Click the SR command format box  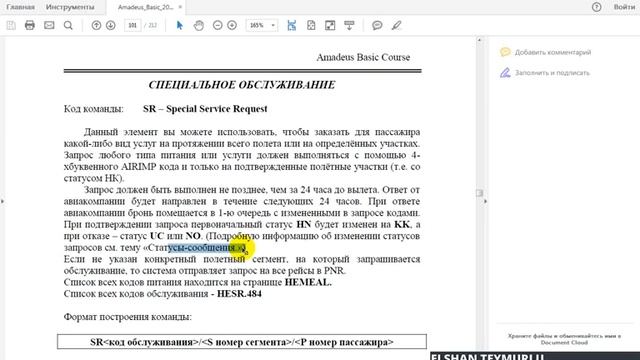pyautogui.click(x=242, y=342)
